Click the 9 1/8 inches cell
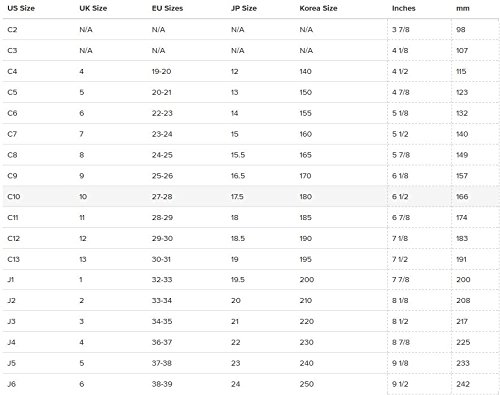The height and width of the screenshot is (395, 500). click(400, 363)
